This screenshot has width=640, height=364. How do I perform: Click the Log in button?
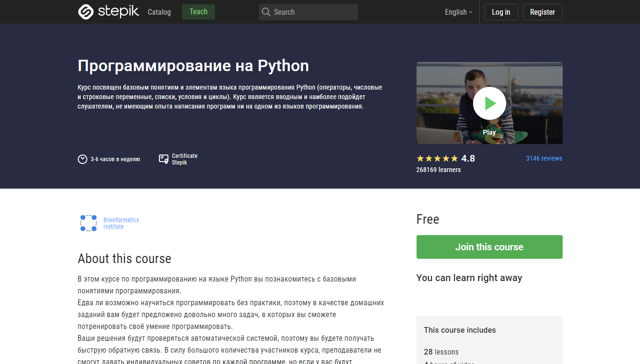(501, 12)
